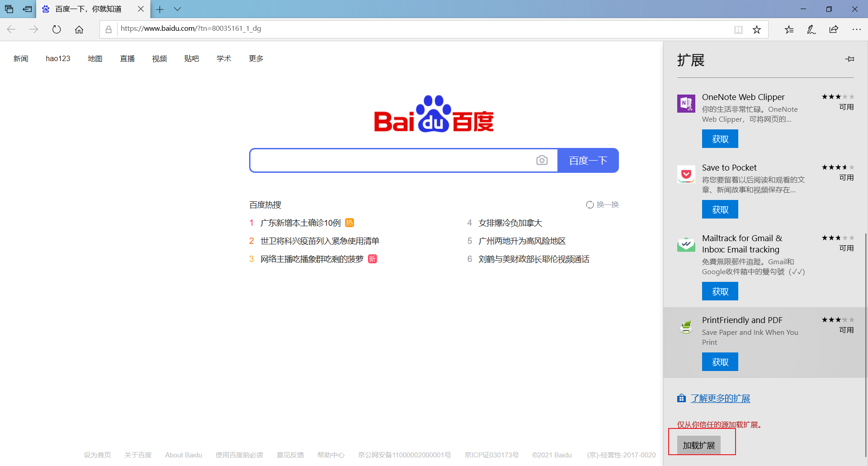Pin the extensions pane
This screenshot has width=868, height=466.
pyautogui.click(x=849, y=59)
